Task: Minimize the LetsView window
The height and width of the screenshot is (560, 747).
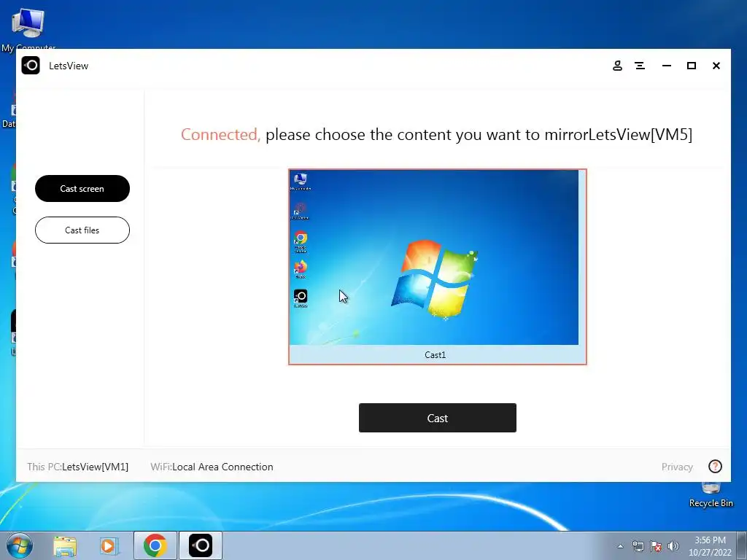Action: pyautogui.click(x=667, y=66)
